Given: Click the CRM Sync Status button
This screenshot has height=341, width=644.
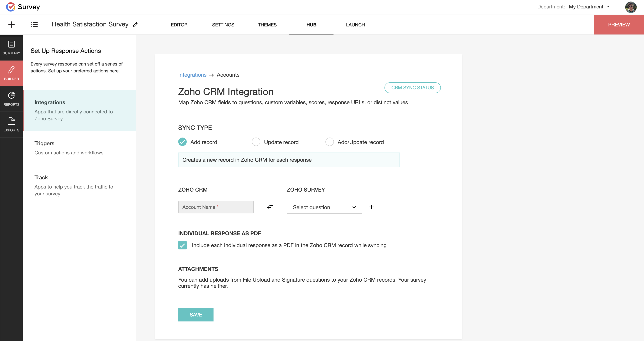Looking at the screenshot, I should tap(412, 88).
